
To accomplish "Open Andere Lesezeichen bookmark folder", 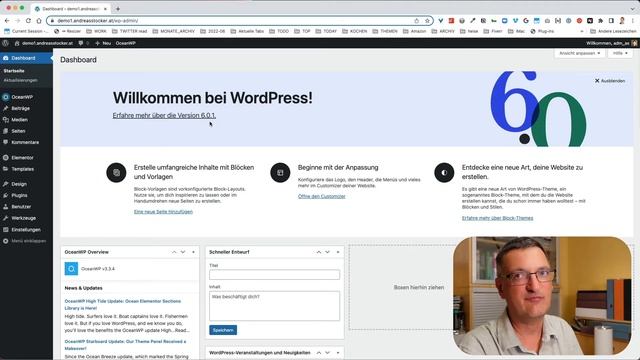I will click(613, 31).
